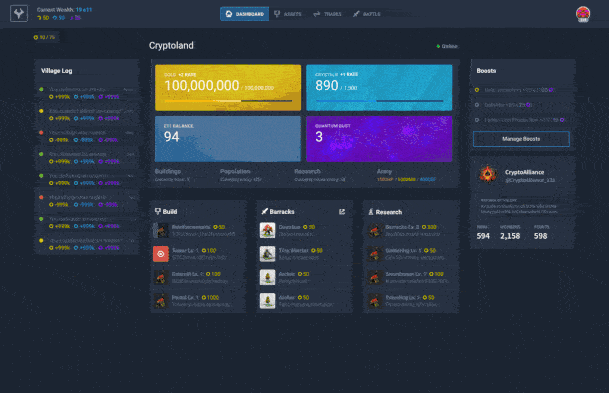Click the CryptoAlliance flame emblem
This screenshot has height=393, width=609.
(x=487, y=174)
